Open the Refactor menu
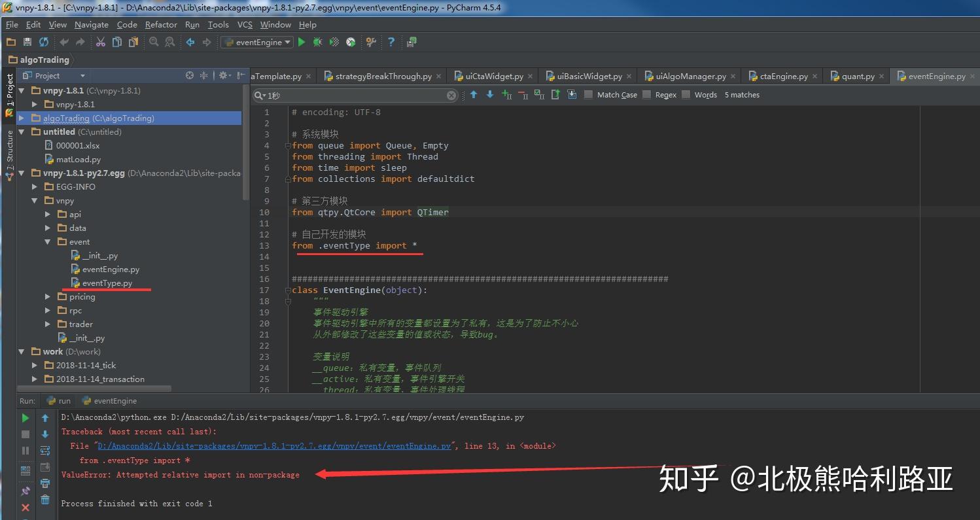980x520 pixels. coord(161,25)
